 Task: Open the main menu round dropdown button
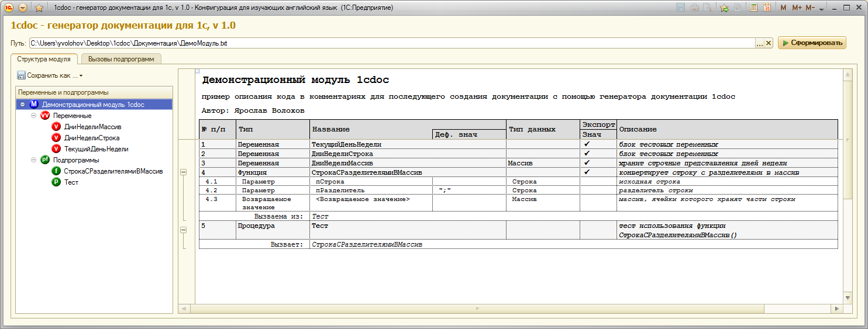pos(23,8)
